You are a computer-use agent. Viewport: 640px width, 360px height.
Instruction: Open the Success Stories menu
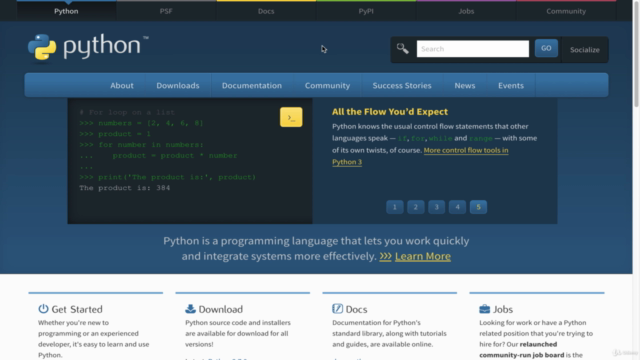coord(402,85)
